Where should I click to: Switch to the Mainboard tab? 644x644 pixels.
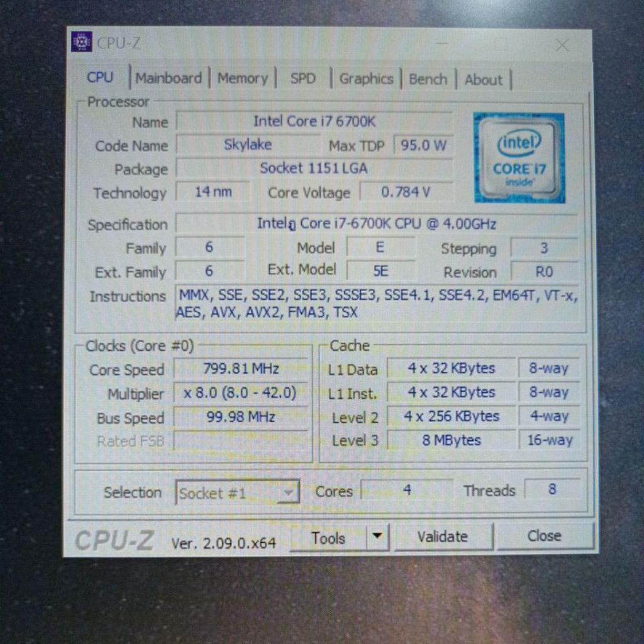pyautogui.click(x=169, y=78)
